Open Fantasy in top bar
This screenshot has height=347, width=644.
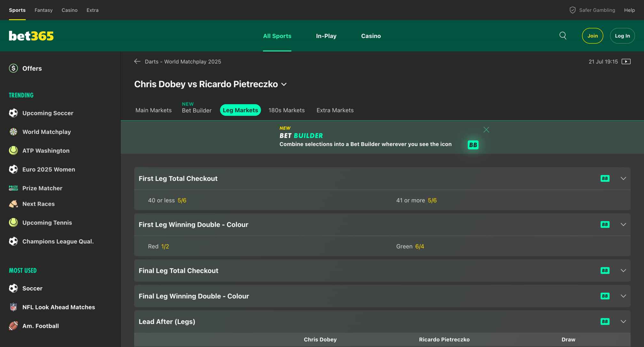(x=43, y=10)
